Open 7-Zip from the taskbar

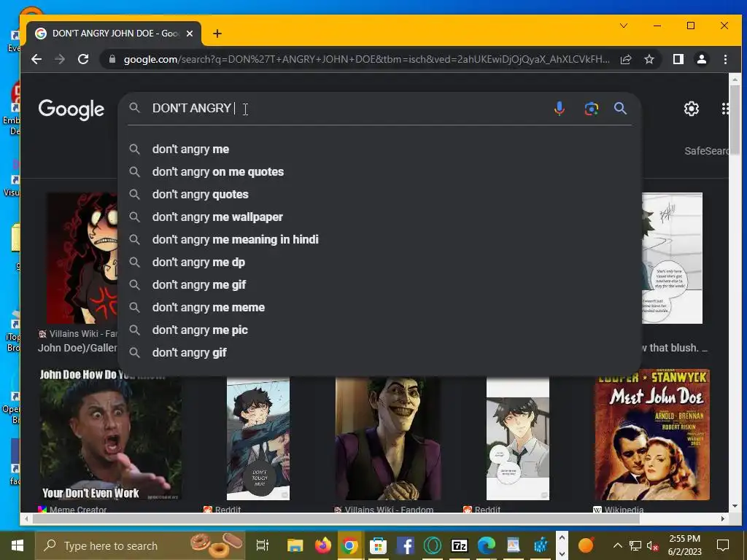coord(460,545)
